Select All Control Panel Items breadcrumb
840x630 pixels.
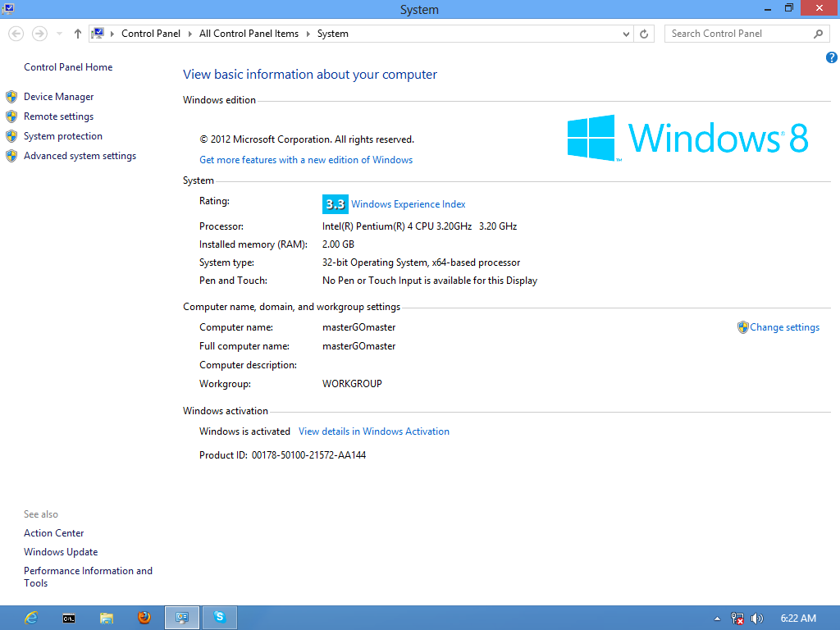coord(249,34)
